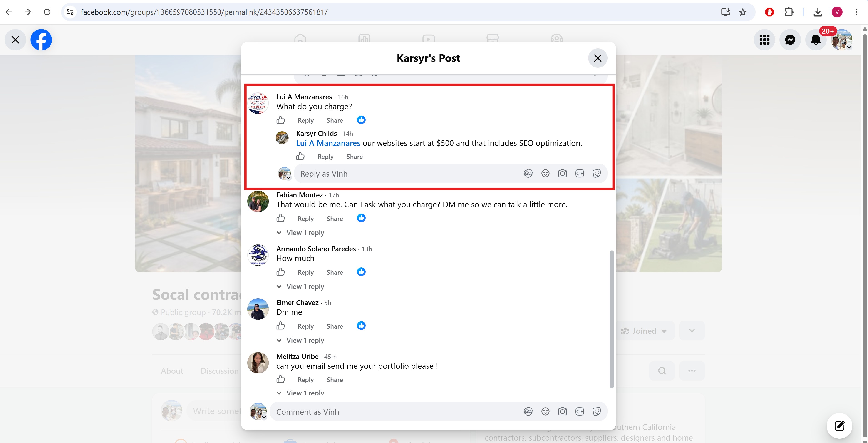The height and width of the screenshot is (443, 868).
Task: Install app from address bar icon
Action: tap(725, 12)
